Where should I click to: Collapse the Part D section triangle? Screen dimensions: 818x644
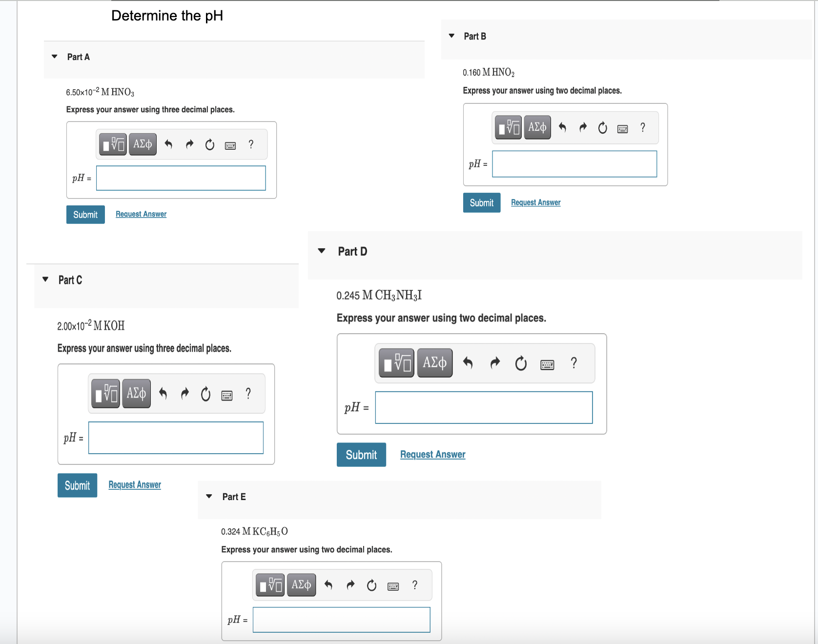point(322,251)
